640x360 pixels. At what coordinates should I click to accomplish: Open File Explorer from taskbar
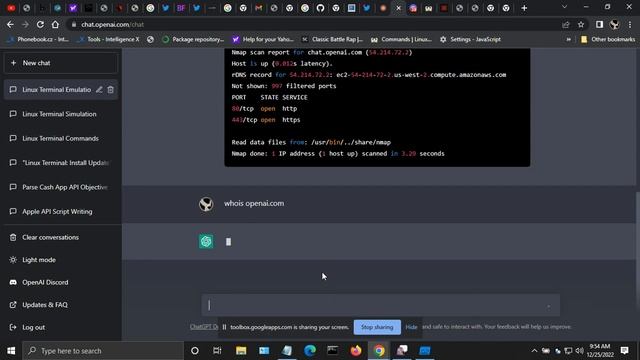tap(241, 351)
